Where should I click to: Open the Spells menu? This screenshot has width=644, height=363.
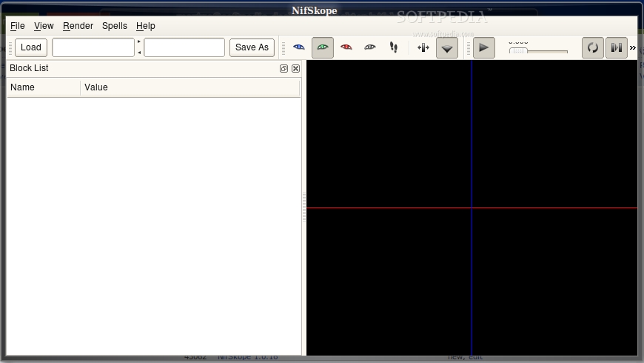(114, 26)
